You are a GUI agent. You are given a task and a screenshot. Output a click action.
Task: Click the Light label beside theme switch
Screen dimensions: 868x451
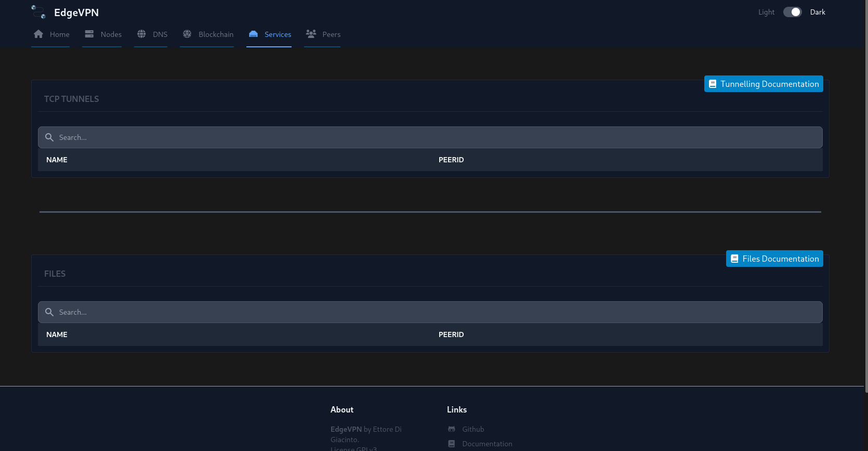pyautogui.click(x=766, y=12)
